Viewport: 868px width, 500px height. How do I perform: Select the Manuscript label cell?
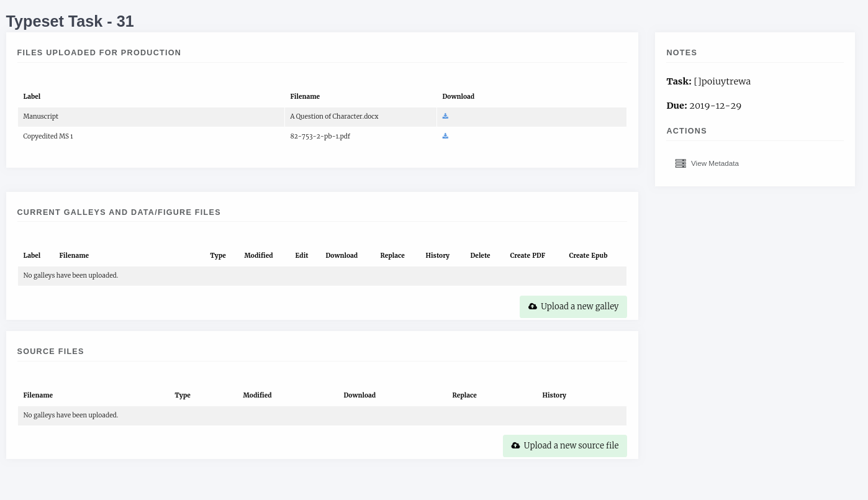[41, 116]
